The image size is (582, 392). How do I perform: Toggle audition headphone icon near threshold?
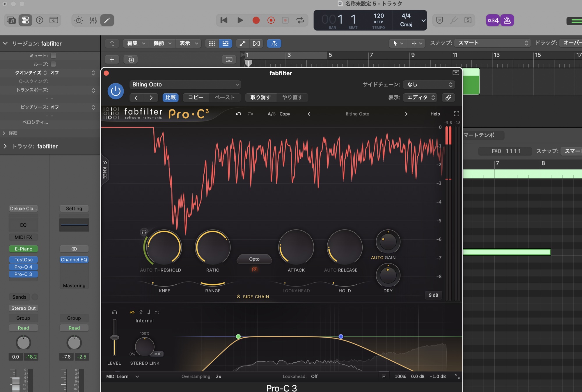point(144,232)
